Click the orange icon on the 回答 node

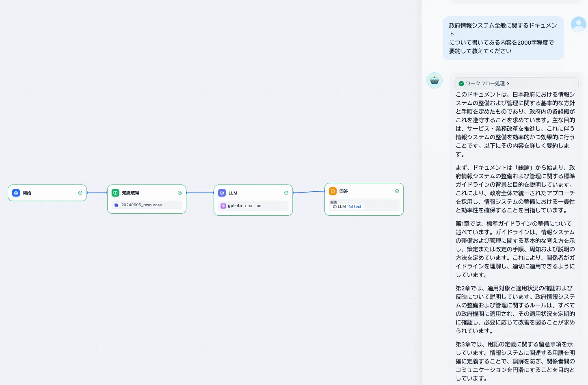[333, 191]
